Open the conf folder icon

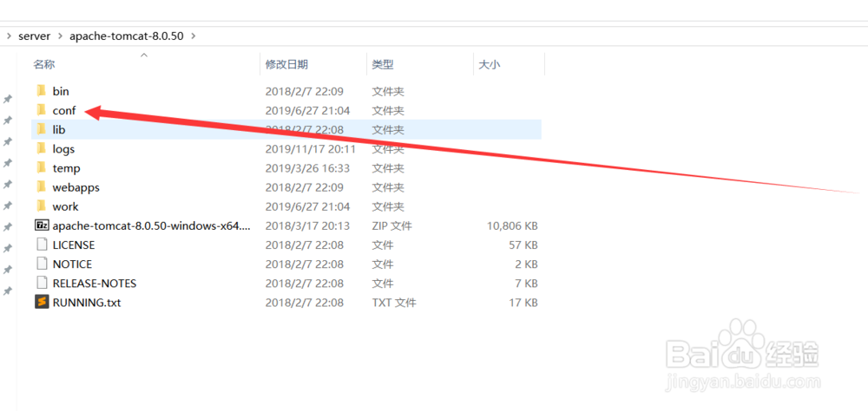pyautogui.click(x=41, y=110)
